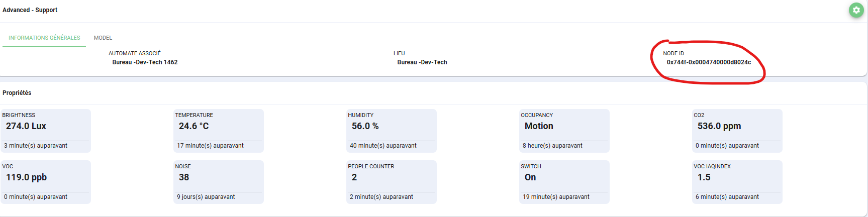Viewport: 868px width, 217px height.
Task: Click the green settings gear icon
Action: [x=856, y=10]
